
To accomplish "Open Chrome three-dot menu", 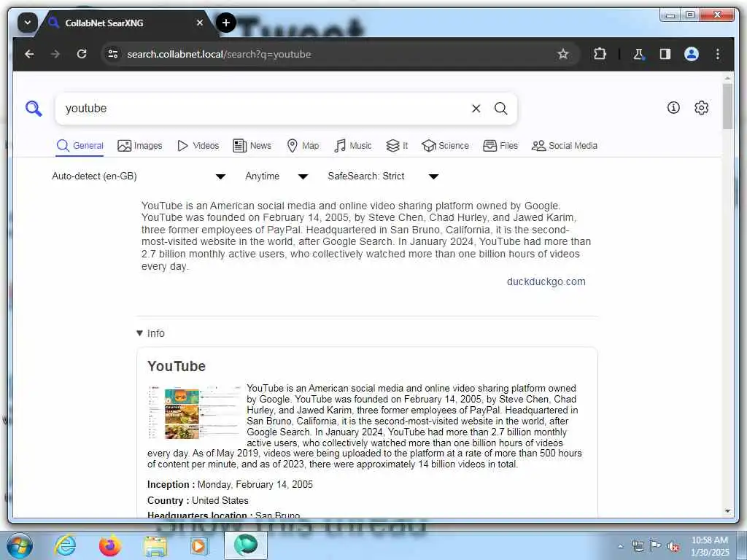I will point(718,54).
